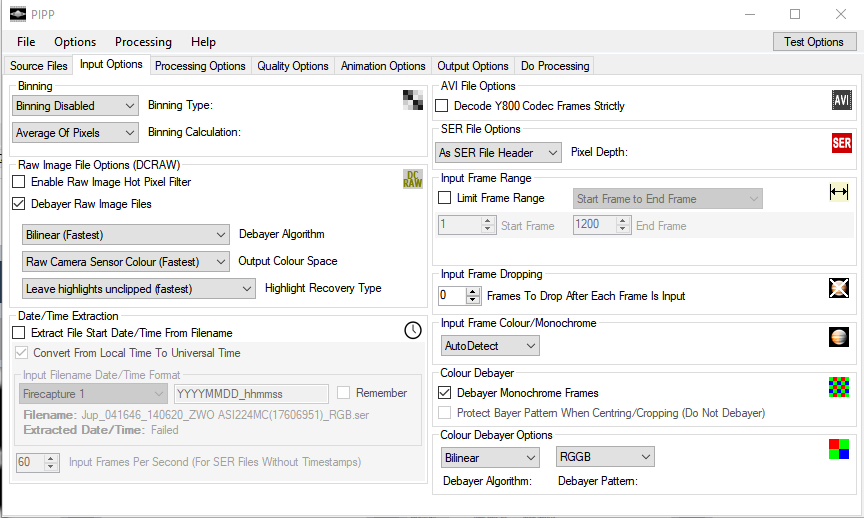This screenshot has width=864, height=518.
Task: Open the Processing menu
Action: tap(143, 42)
